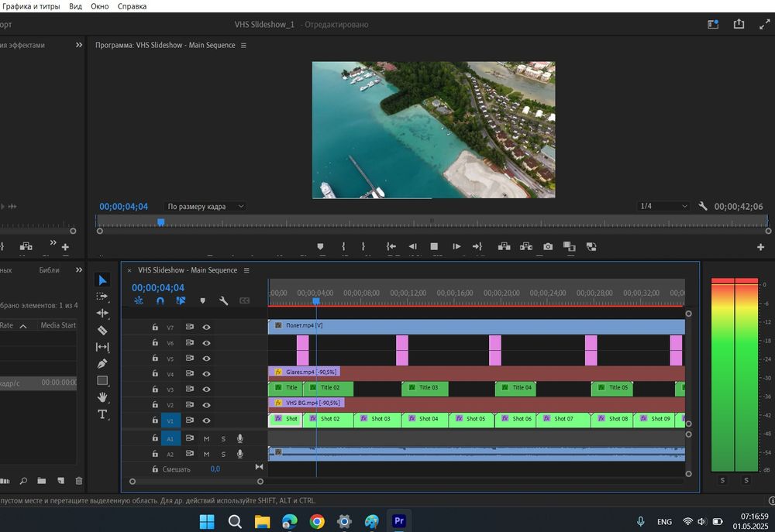Open the zoom level dropdown 'По размеру кадра'

coord(205,207)
